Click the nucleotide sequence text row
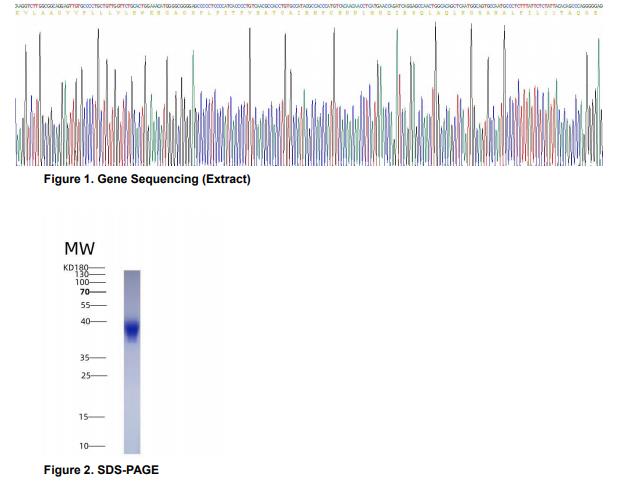 [310, 5]
